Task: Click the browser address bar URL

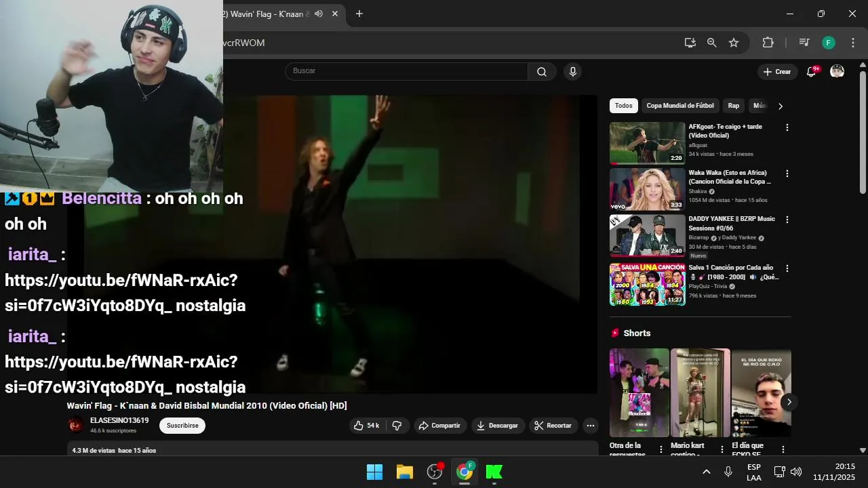Action: (448, 43)
